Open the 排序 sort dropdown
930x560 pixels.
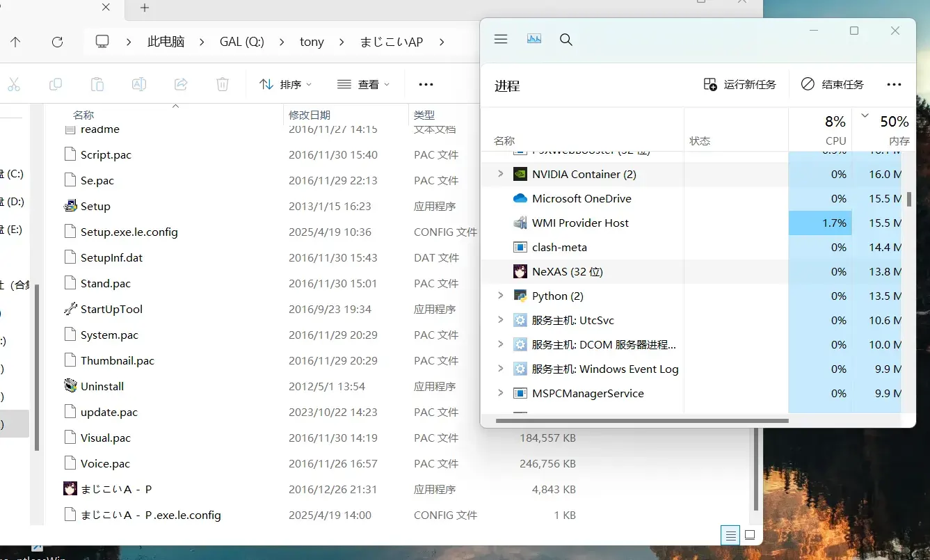pyautogui.click(x=286, y=84)
